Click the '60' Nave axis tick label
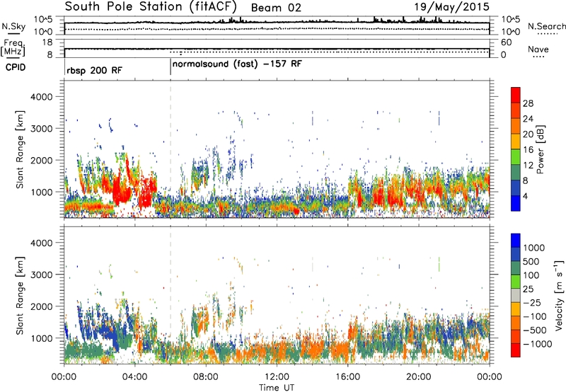Viewport: 566px width, 392px height. [506, 42]
